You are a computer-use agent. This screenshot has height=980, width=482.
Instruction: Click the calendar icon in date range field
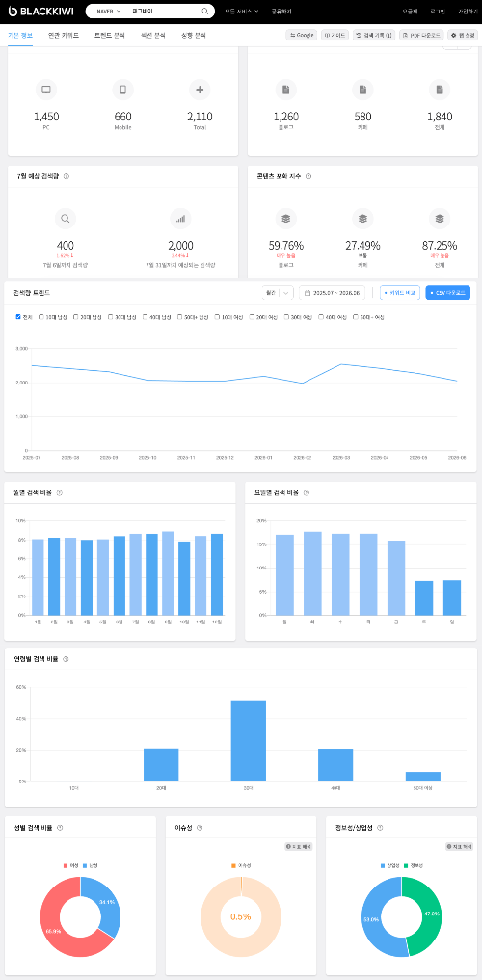308,293
